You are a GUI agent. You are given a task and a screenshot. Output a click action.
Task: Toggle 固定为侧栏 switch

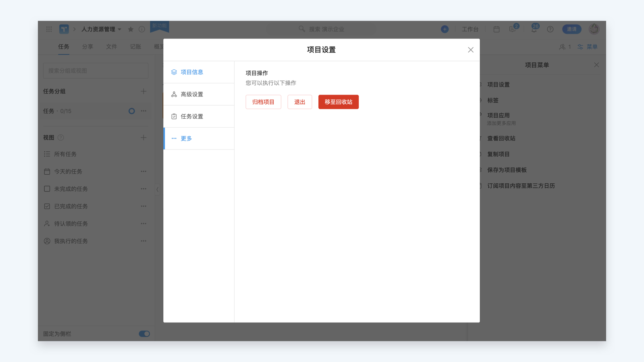[144, 334]
